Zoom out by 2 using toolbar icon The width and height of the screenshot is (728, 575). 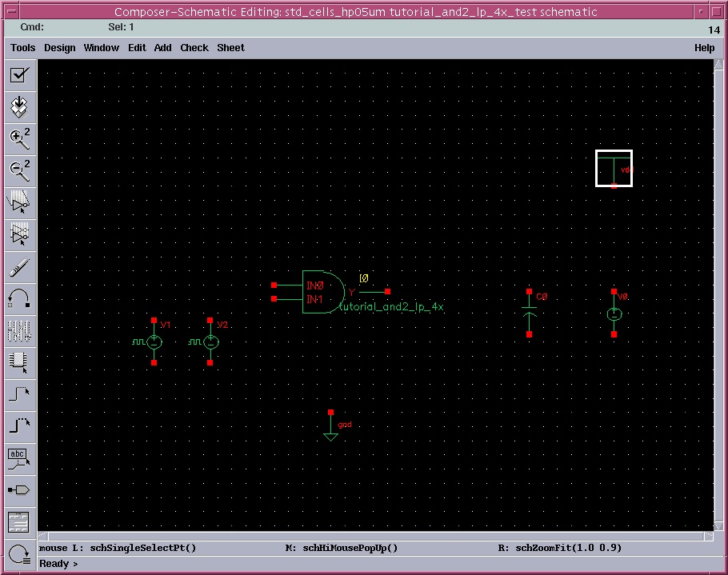pos(19,170)
